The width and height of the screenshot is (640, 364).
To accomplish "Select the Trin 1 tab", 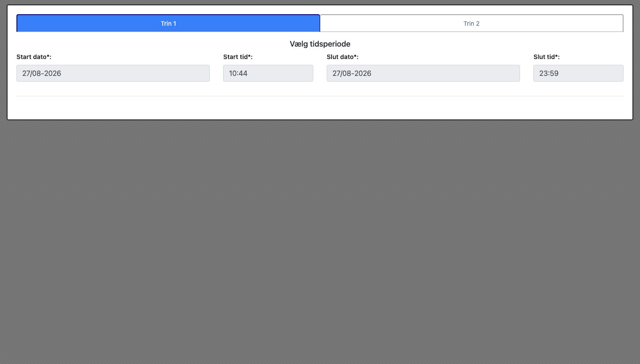I will (168, 24).
